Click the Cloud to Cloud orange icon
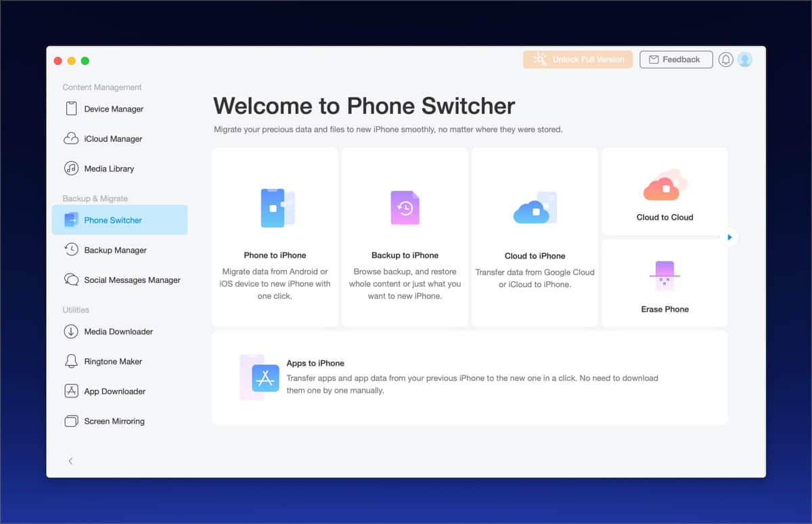Screen dimensions: 812x524 point(664,185)
